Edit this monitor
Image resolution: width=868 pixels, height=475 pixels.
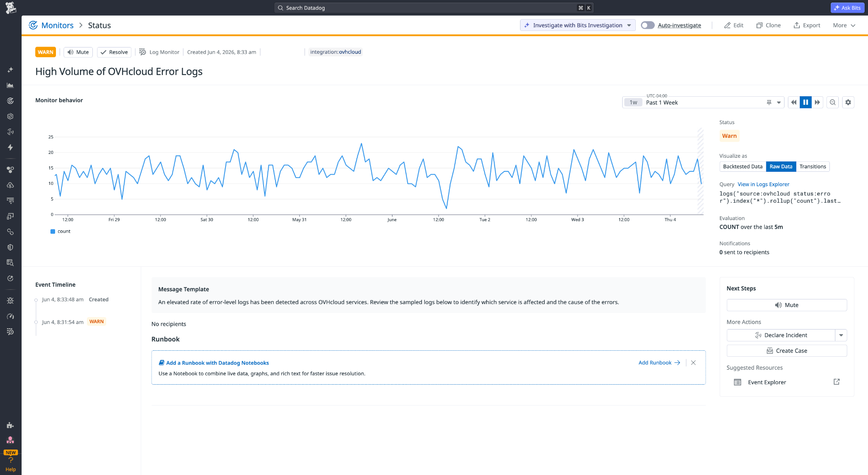click(734, 25)
